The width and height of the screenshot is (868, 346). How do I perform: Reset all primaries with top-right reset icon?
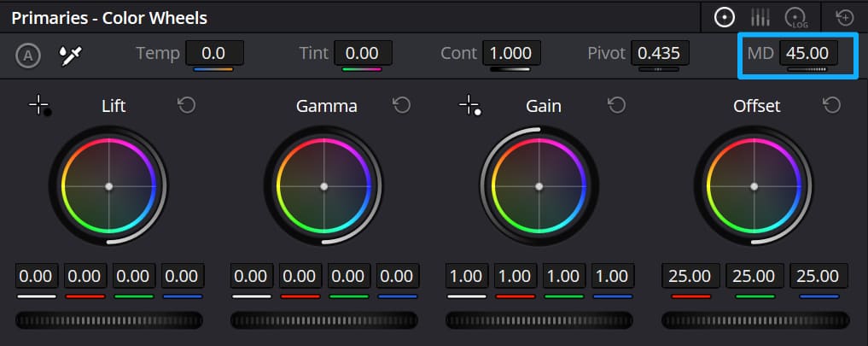[845, 18]
